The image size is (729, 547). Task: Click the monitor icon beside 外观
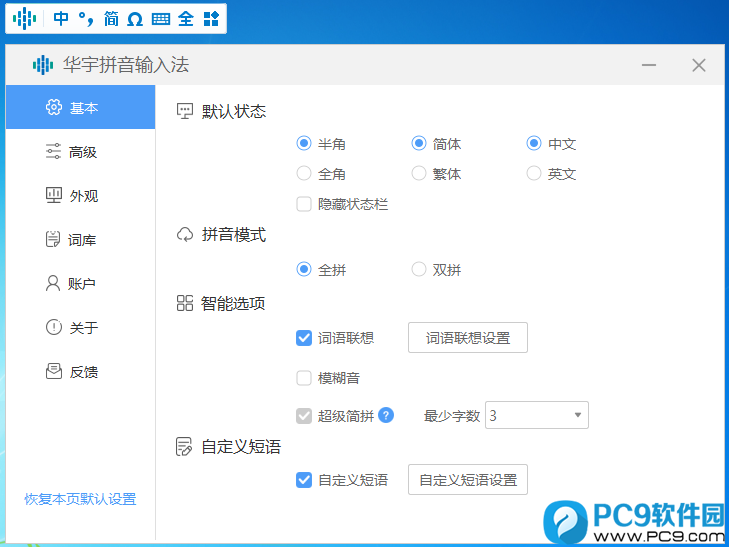tap(53, 195)
